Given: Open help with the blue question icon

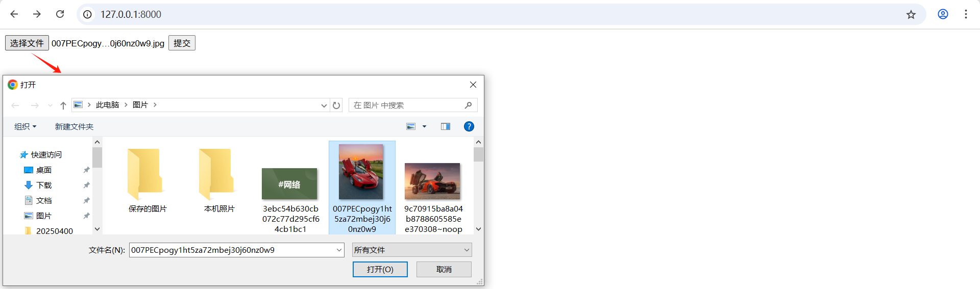Looking at the screenshot, I should click(469, 126).
